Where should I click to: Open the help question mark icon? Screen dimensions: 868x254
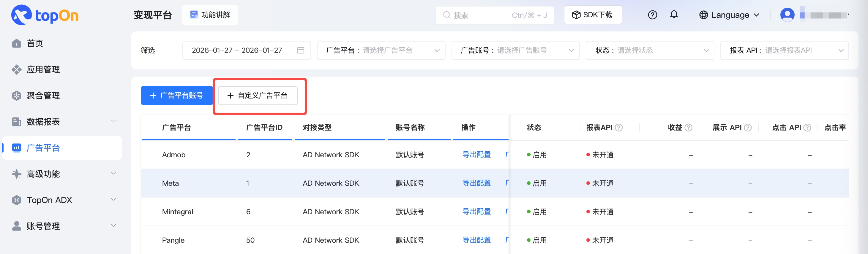pyautogui.click(x=652, y=15)
